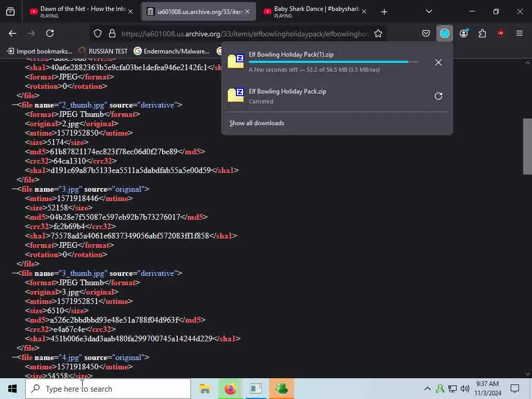
Task: Open File Explorer from taskbar
Action: 205,389
